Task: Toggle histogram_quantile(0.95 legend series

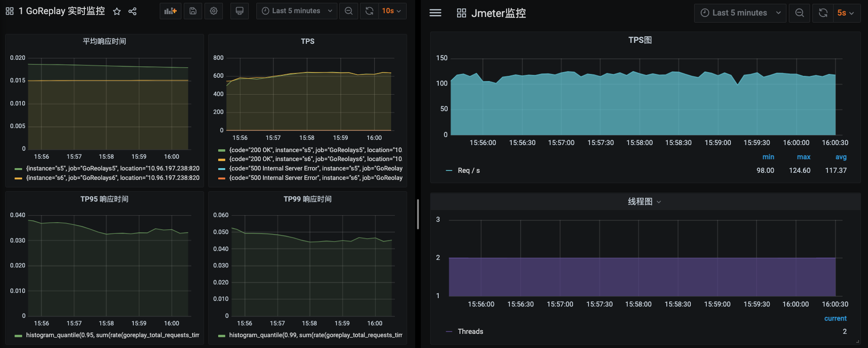Action: (113, 335)
